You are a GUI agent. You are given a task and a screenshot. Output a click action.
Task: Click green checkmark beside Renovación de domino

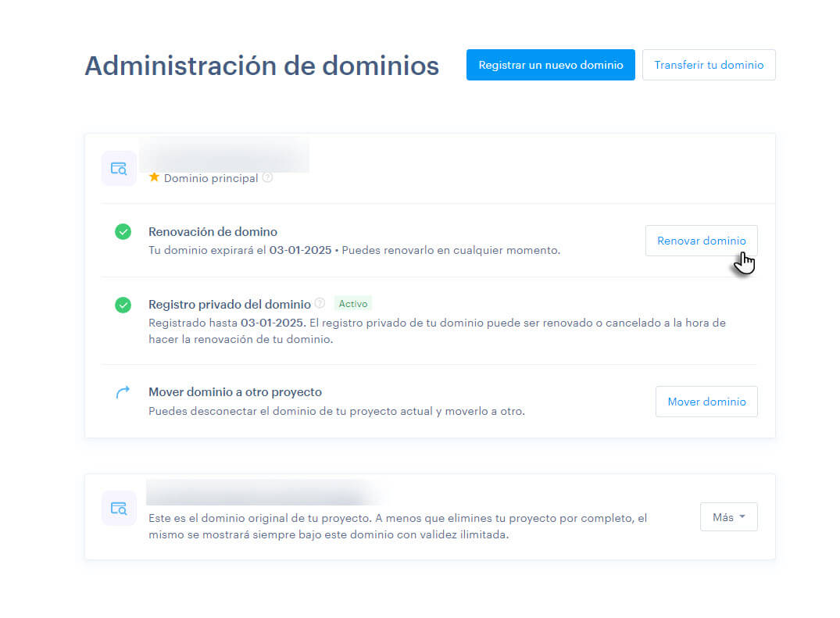point(123,231)
